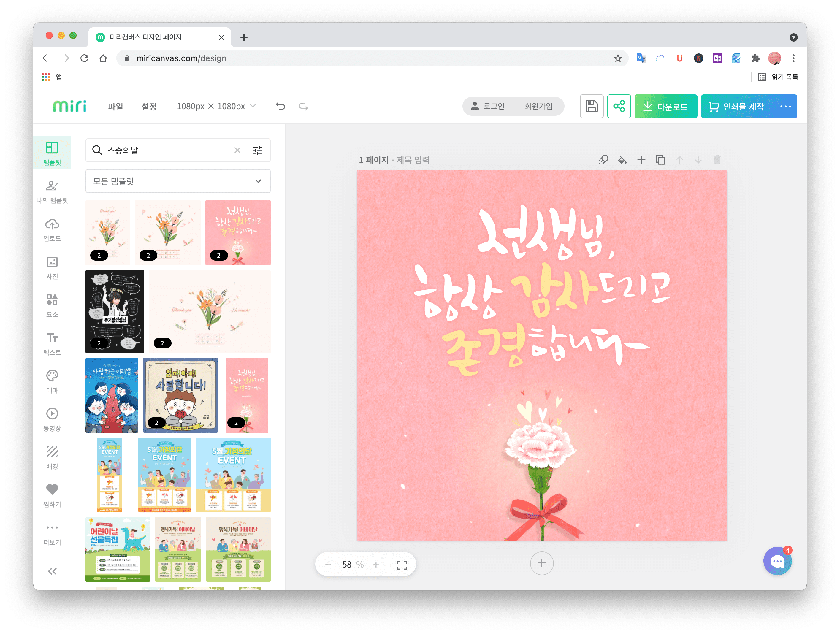Click the undo arrow icon

tap(280, 106)
